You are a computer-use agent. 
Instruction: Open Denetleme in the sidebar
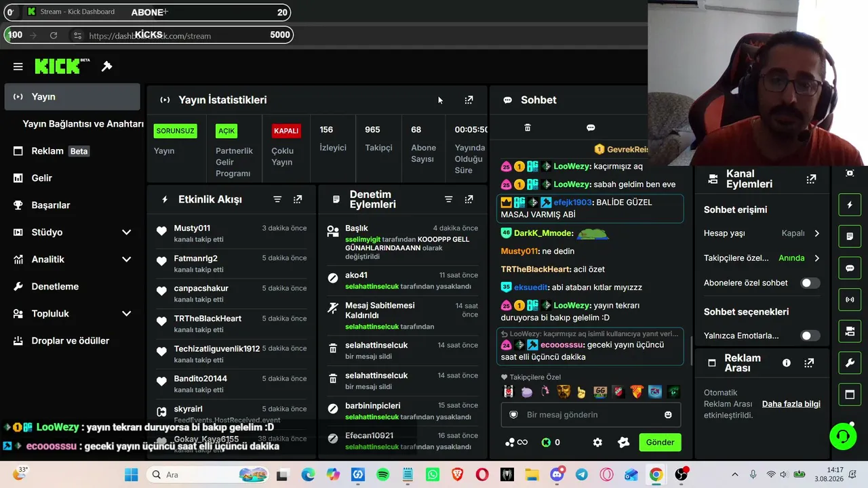72,287
